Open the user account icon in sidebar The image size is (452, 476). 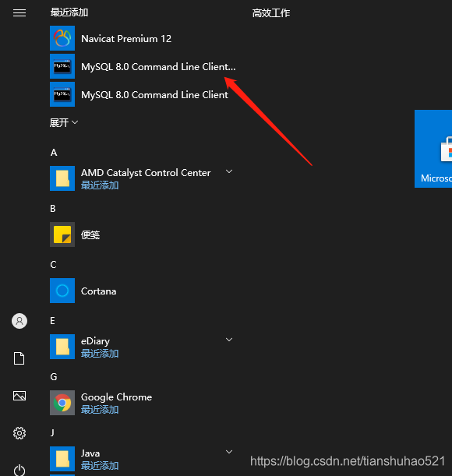coord(19,321)
